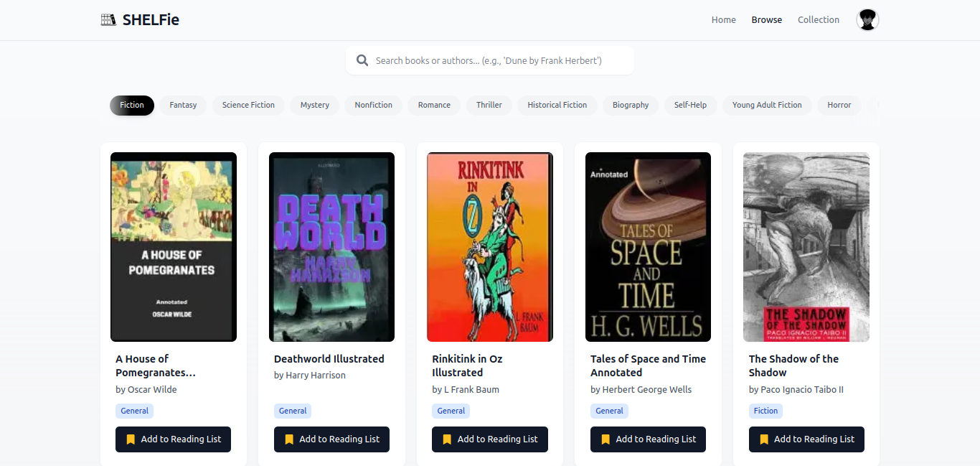Open the user profile avatar
980x466 pixels.
[867, 20]
